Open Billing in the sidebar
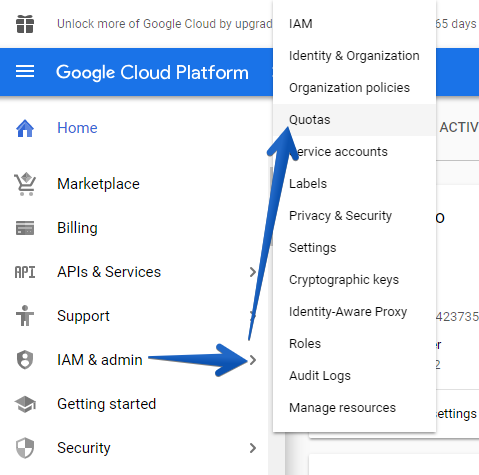This screenshot has height=475, width=479. 77,228
